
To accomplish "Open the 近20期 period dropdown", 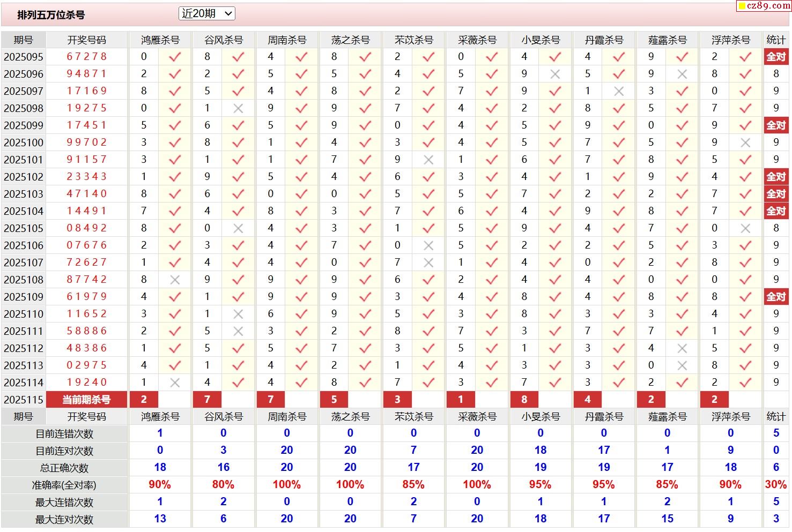I will (x=207, y=13).
